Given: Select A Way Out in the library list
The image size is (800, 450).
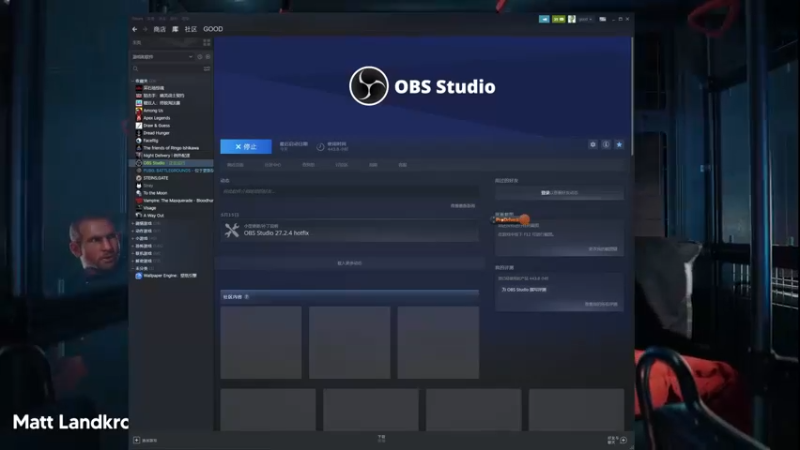Looking at the screenshot, I should point(153,215).
